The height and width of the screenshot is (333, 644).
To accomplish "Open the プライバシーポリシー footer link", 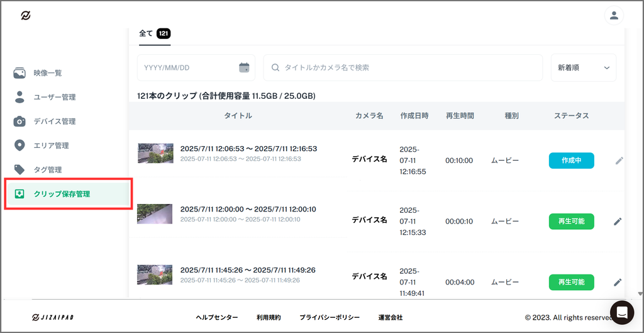I will pos(330,318).
